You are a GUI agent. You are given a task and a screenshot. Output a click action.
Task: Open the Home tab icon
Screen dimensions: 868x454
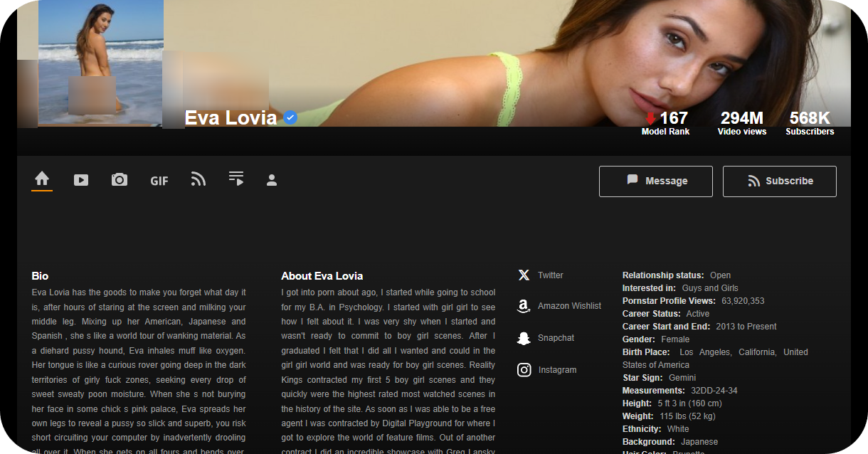tap(42, 179)
